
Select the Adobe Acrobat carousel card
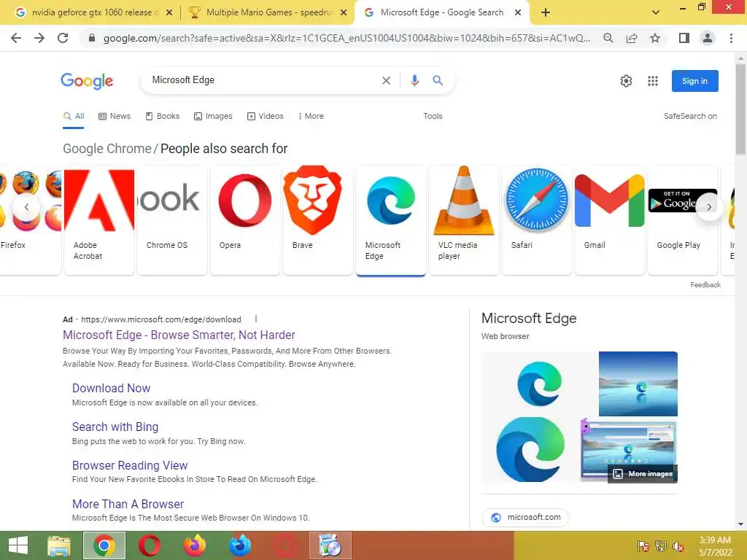[99, 220]
